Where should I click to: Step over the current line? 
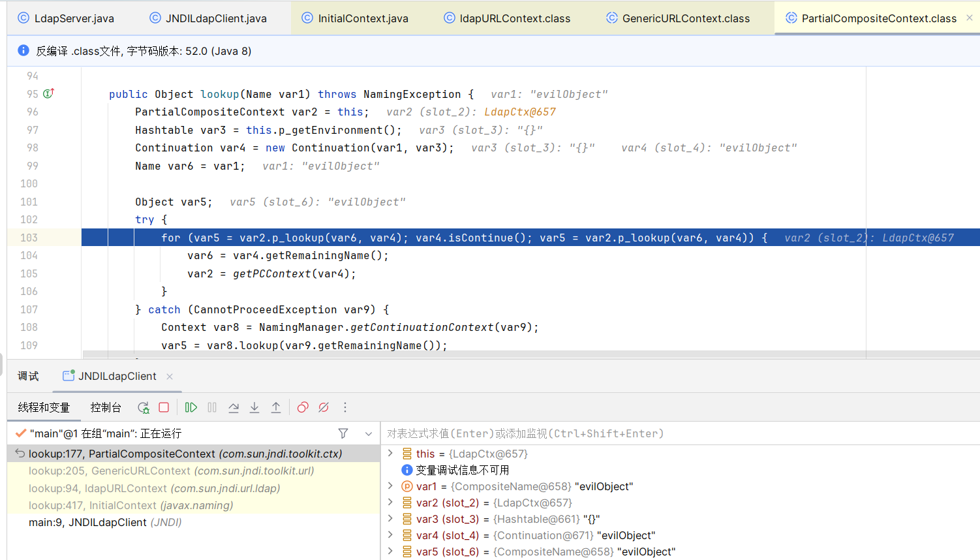[x=234, y=407]
